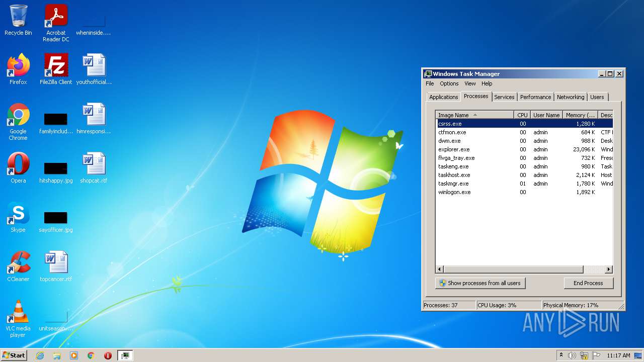This screenshot has width=644, height=362.
Task: Click process list scroll right arrow
Action: (609, 269)
